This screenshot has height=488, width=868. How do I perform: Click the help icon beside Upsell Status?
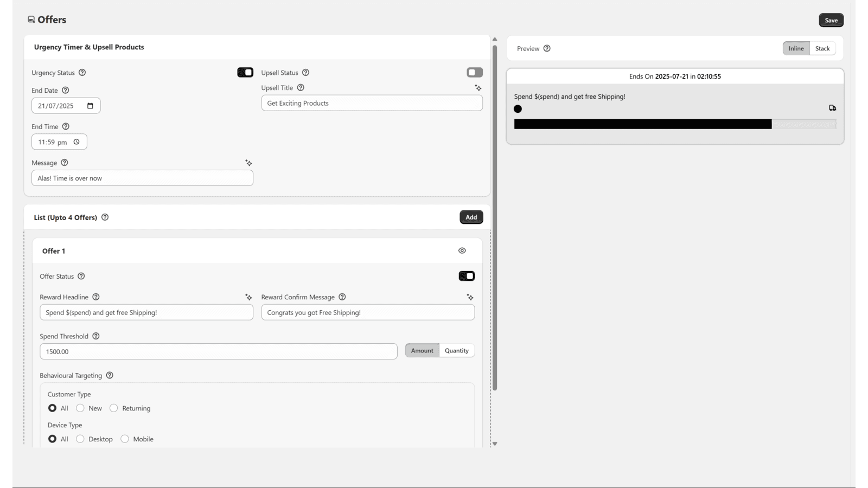point(305,73)
